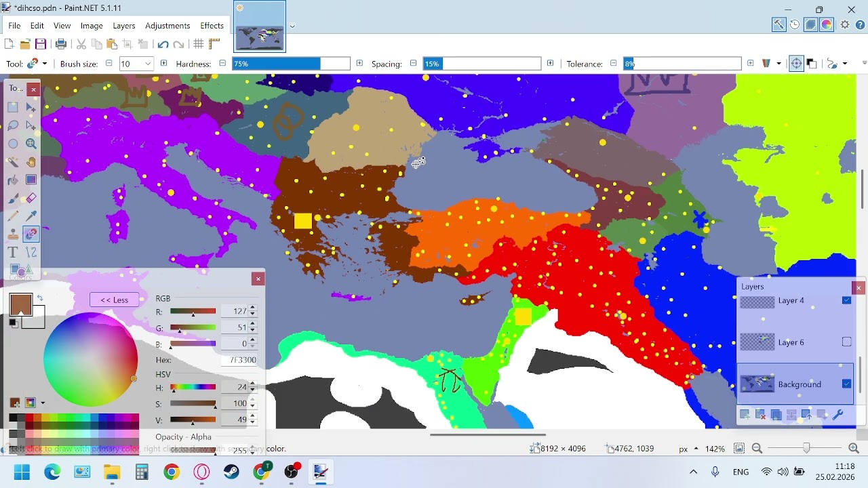This screenshot has height=488, width=868.
Task: Select the Magic Wand tool
Action: point(13,162)
